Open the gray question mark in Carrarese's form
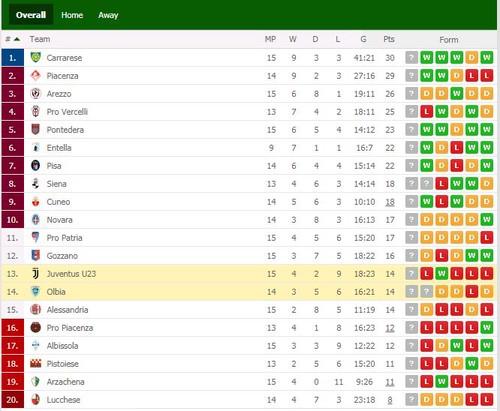Screen dimensions: 500x411 coord(411,58)
